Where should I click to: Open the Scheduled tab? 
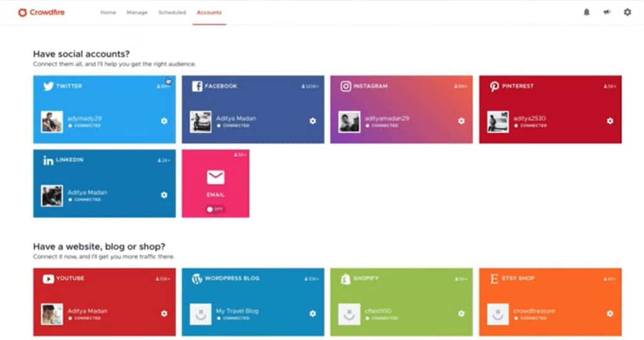click(172, 13)
